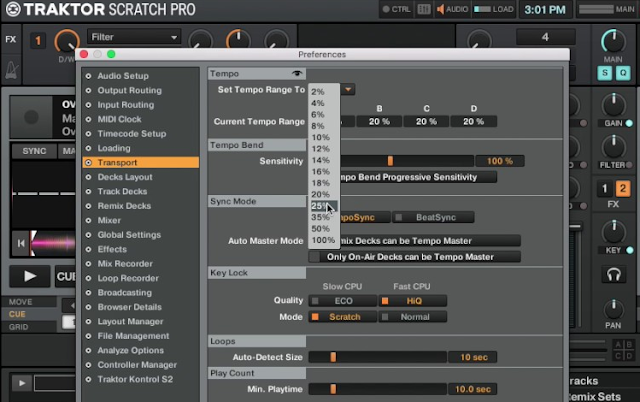Click the LOAD meter indicator

(493, 9)
